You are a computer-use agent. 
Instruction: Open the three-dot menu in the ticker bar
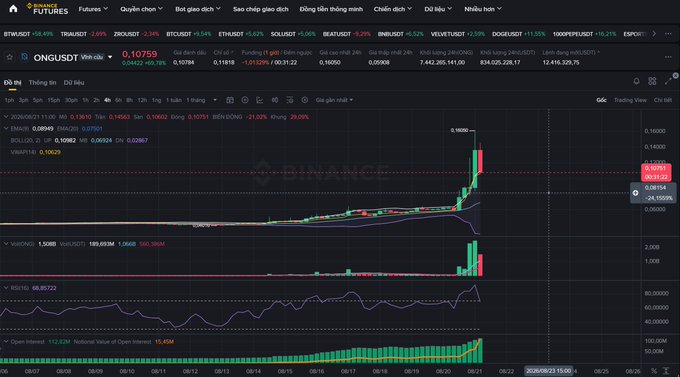coord(668,34)
